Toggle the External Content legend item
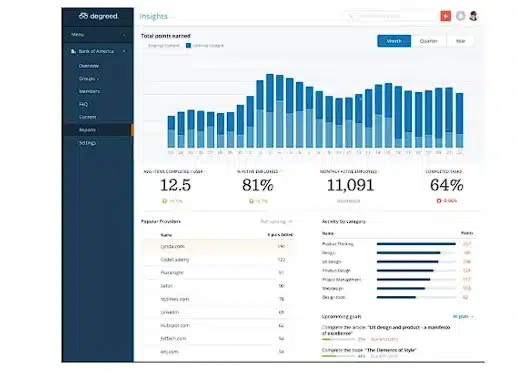 [163, 46]
